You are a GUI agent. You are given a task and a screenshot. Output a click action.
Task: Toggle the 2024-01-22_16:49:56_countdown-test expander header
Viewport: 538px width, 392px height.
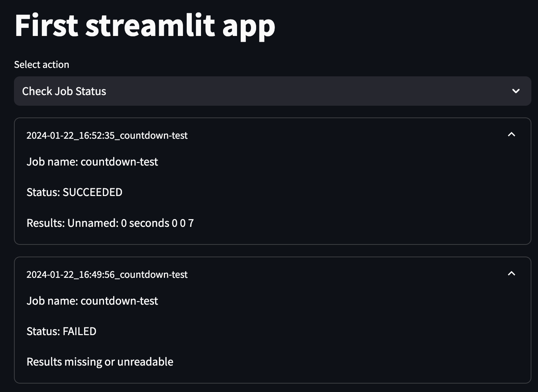click(272, 274)
